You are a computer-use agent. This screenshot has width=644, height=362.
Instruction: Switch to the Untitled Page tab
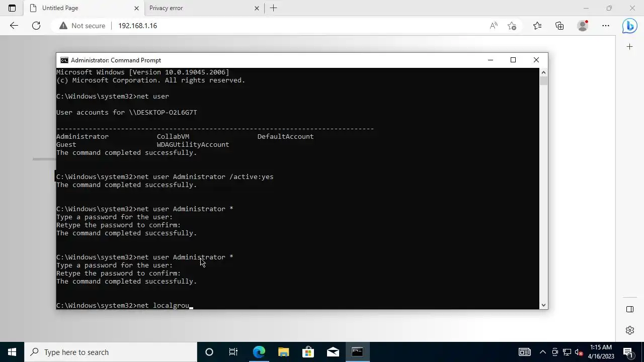pyautogui.click(x=84, y=8)
